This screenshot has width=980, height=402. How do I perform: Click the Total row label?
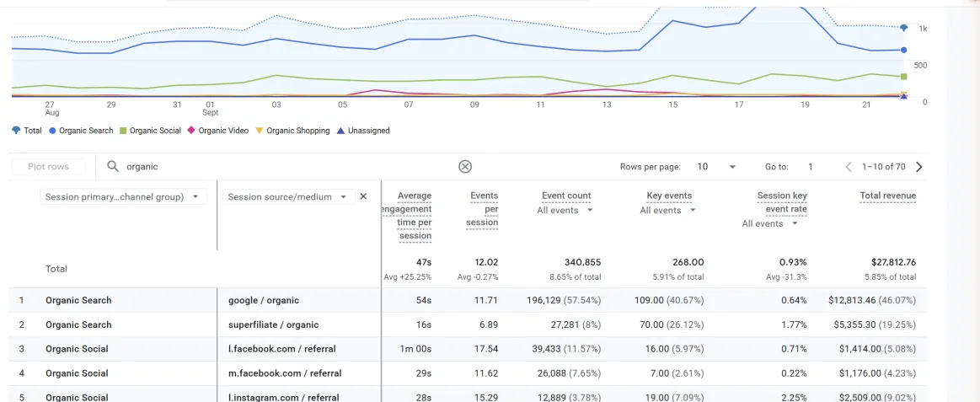[x=56, y=269]
